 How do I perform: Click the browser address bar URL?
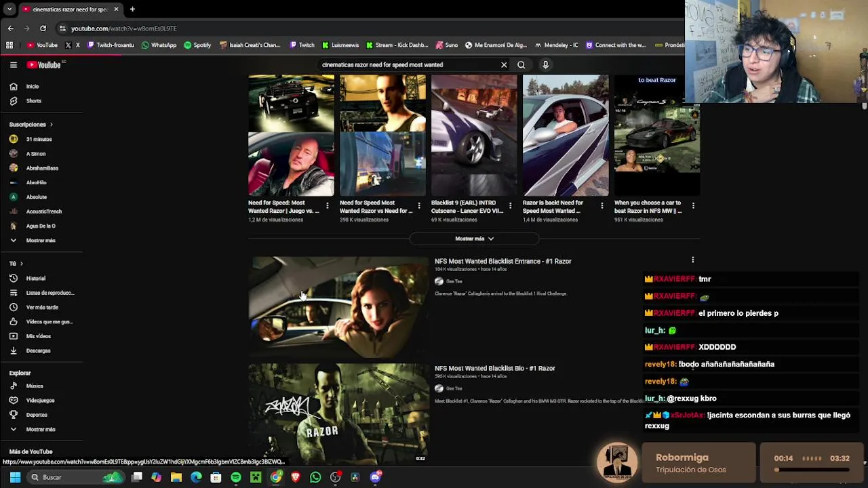click(124, 28)
